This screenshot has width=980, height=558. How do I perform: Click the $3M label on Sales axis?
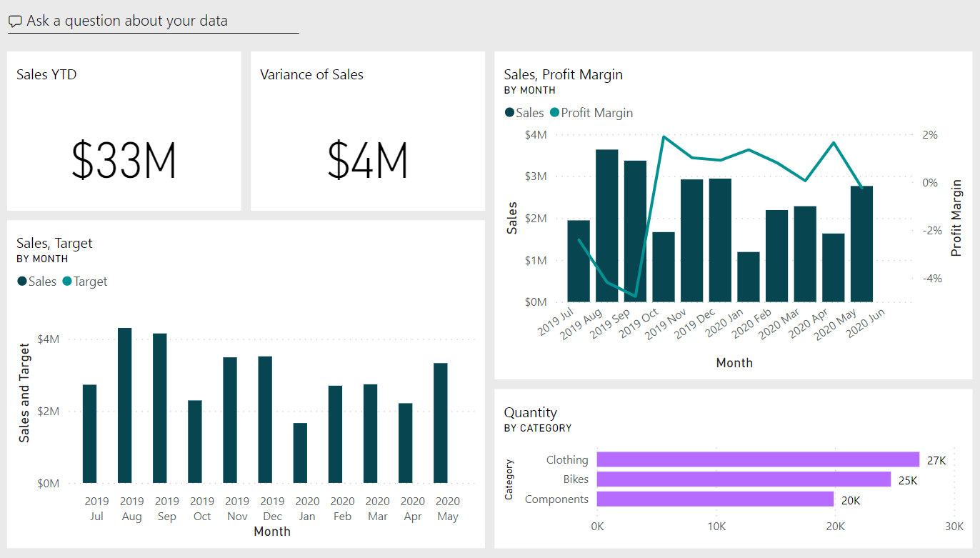click(x=536, y=176)
